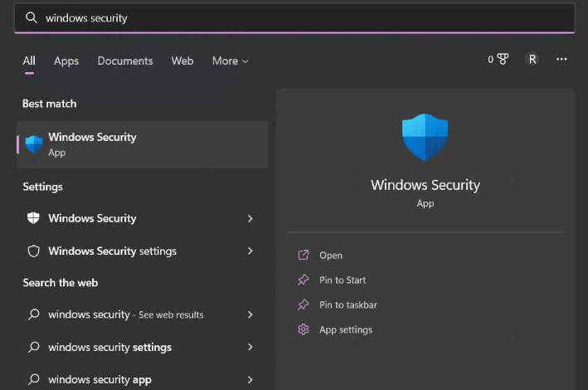Click the rewards count '0' text
The width and height of the screenshot is (588, 390).
click(x=490, y=59)
